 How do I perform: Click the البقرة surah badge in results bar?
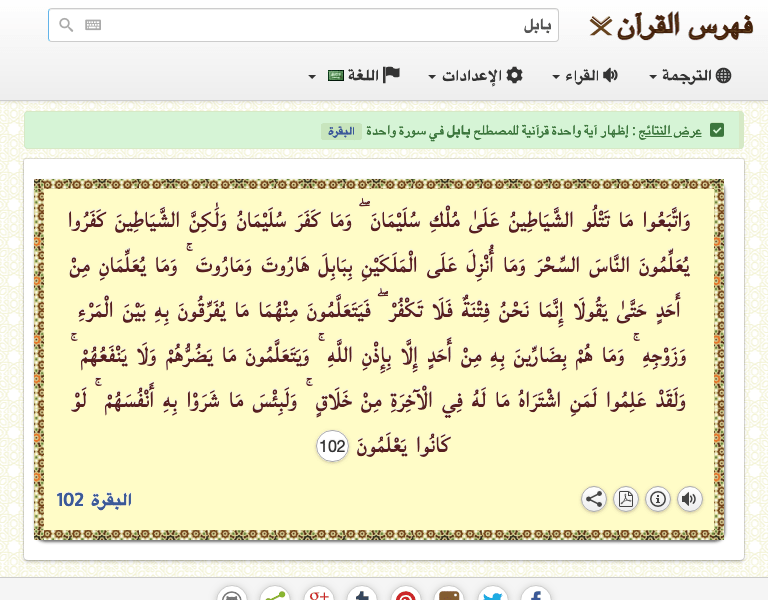click(341, 131)
